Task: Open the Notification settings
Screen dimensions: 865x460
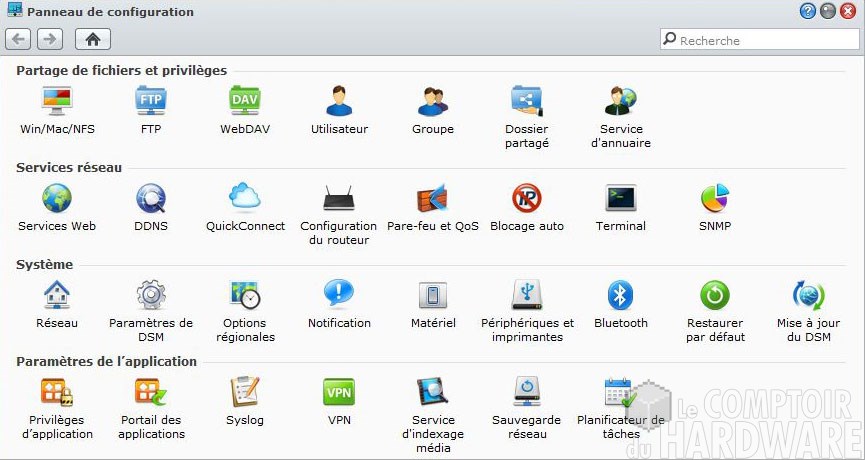Action: [x=339, y=293]
